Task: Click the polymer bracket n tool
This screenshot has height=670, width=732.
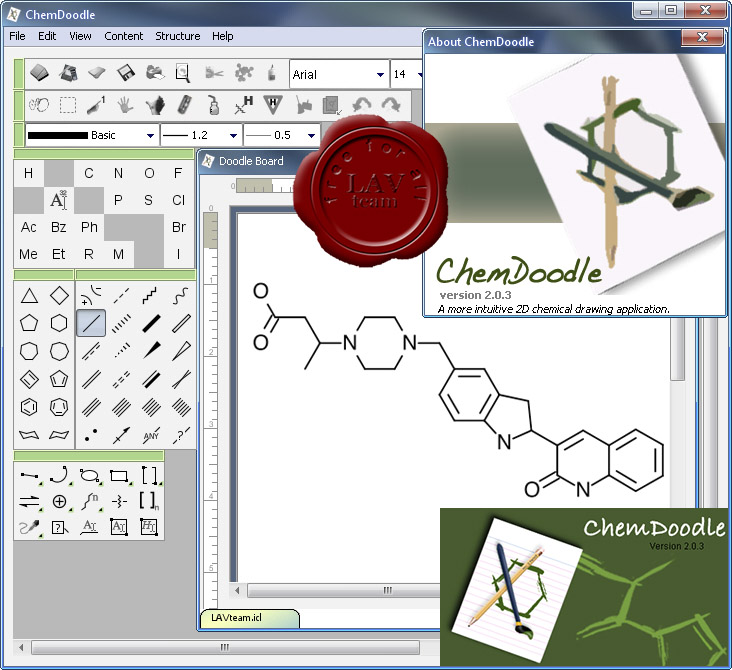Action: pyautogui.click(x=149, y=501)
